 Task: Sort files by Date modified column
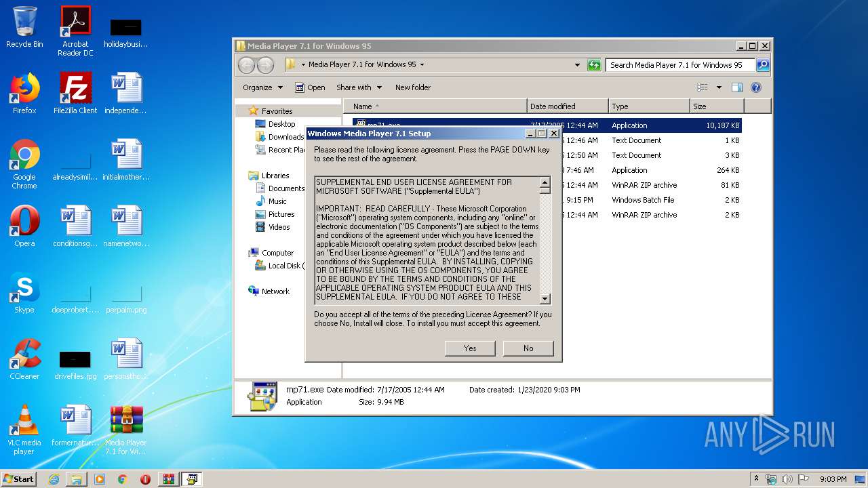coord(568,106)
